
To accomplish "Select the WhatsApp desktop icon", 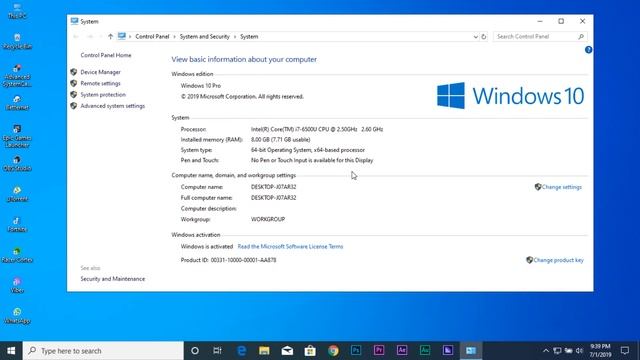I will coord(17,316).
